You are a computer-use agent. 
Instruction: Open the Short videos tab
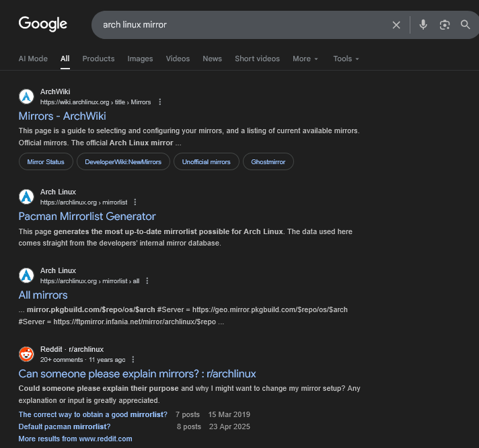click(257, 59)
